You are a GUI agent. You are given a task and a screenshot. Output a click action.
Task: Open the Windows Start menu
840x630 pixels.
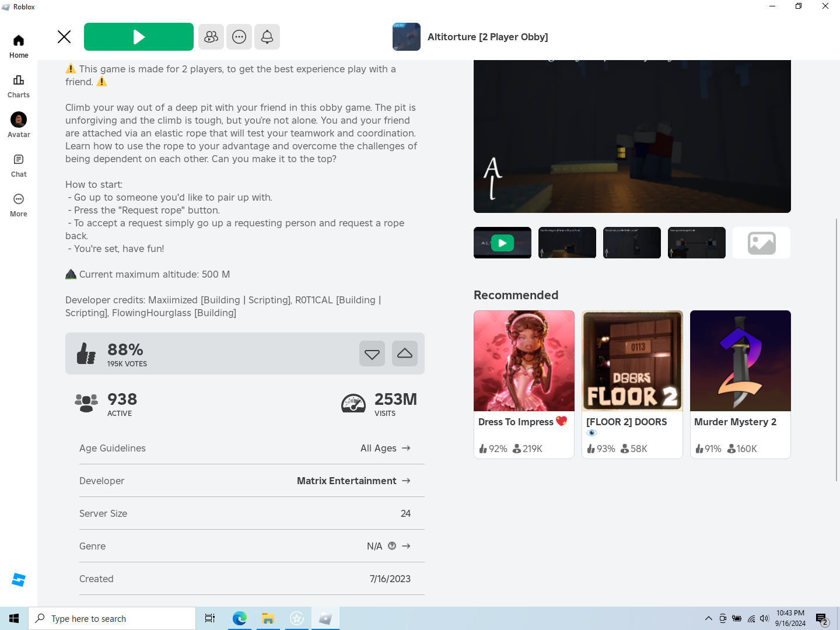pos(14,618)
